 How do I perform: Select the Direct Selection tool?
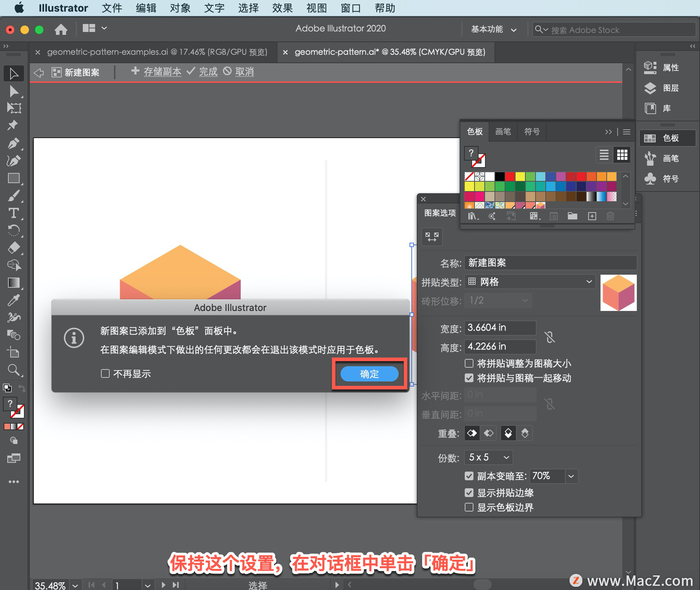click(x=14, y=91)
